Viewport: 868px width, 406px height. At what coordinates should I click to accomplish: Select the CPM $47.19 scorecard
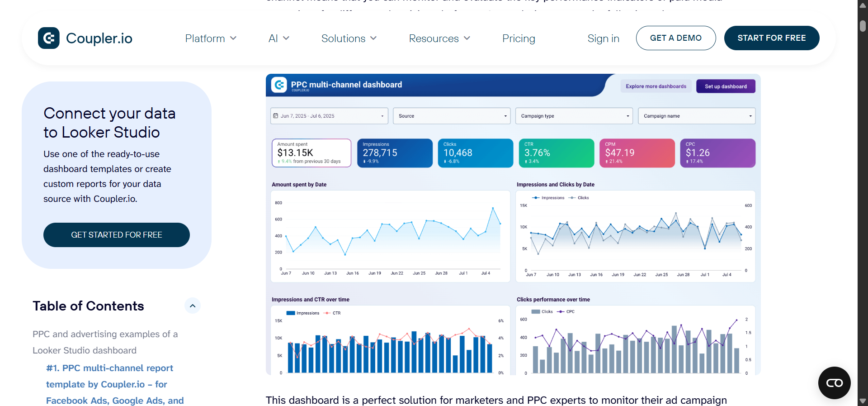637,153
